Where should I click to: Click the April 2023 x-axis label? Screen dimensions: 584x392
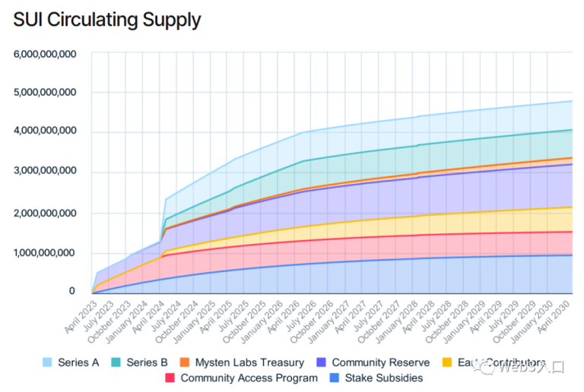81,318
